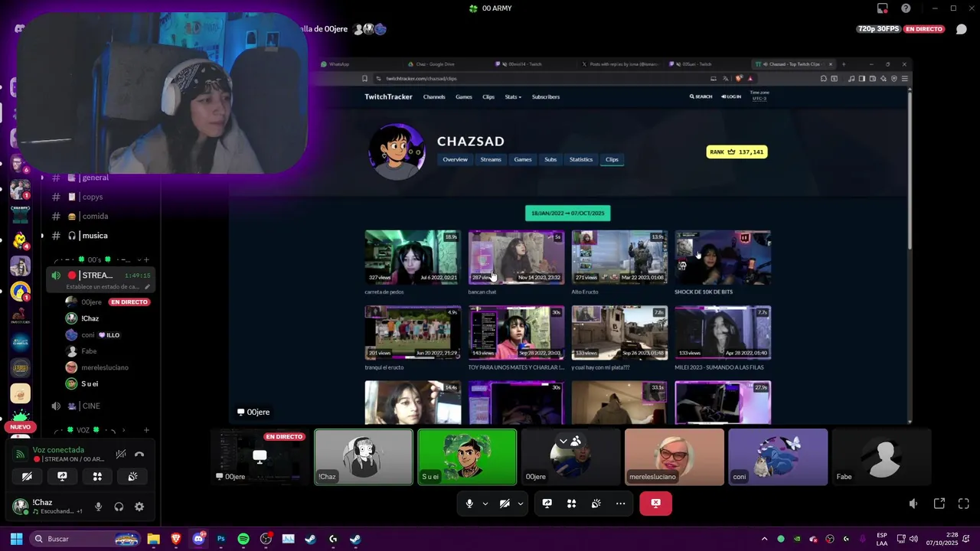The width and height of the screenshot is (980, 551).
Task: Toggle deafen headphones in user panel
Action: [x=119, y=507]
